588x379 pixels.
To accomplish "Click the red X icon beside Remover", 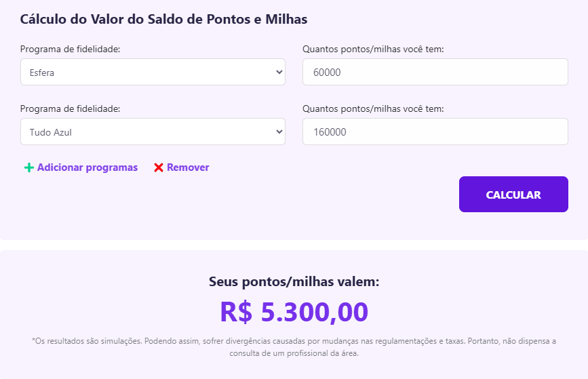I will pyautogui.click(x=159, y=167).
